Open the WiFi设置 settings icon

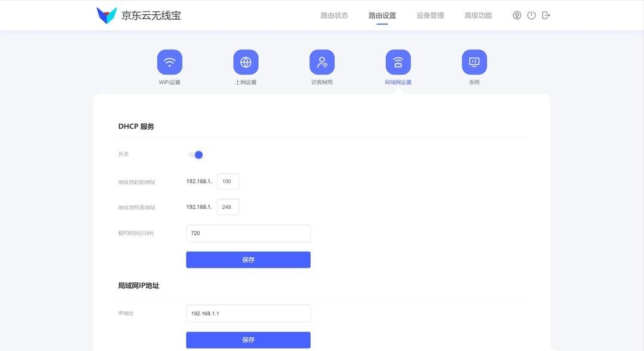tap(169, 61)
